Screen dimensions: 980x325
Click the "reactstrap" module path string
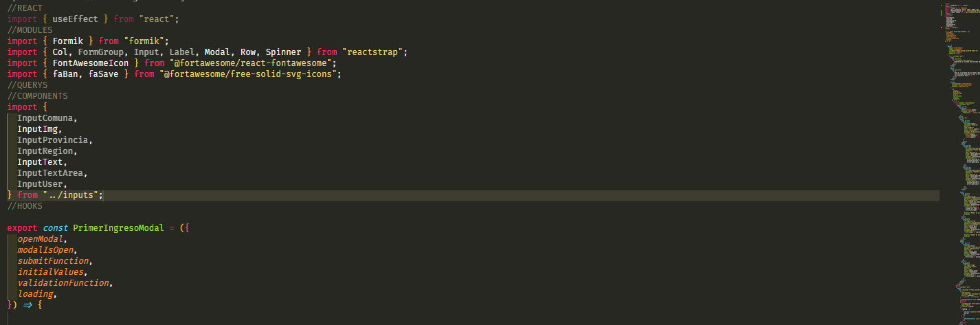(x=375, y=52)
